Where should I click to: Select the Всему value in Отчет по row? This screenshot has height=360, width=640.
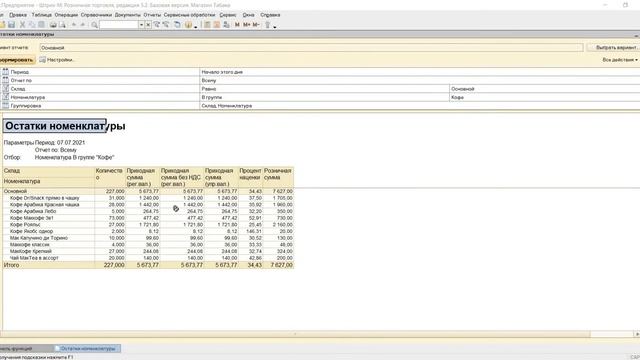pyautogui.click(x=209, y=80)
